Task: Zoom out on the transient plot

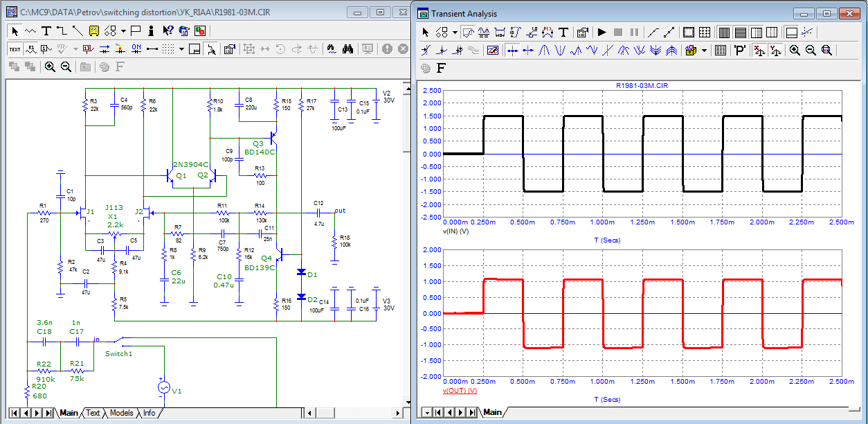Action: coord(810,50)
